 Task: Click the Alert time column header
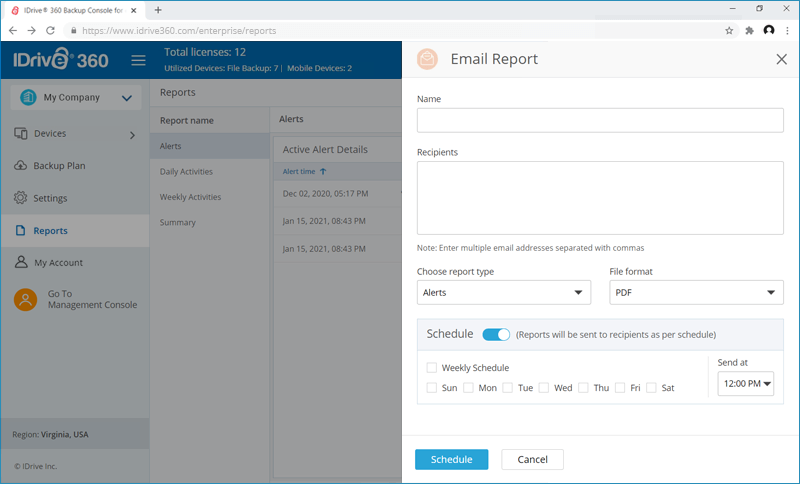click(299, 171)
